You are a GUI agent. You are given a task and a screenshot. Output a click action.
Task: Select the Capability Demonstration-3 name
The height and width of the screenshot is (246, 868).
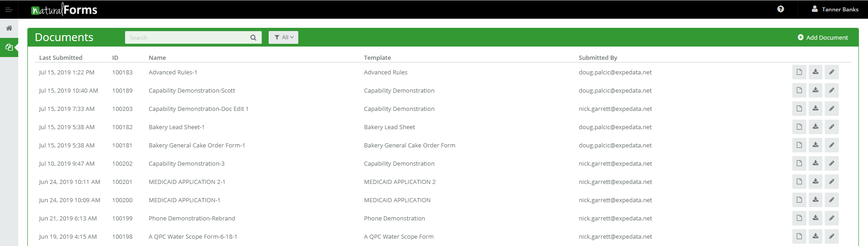pos(187,163)
